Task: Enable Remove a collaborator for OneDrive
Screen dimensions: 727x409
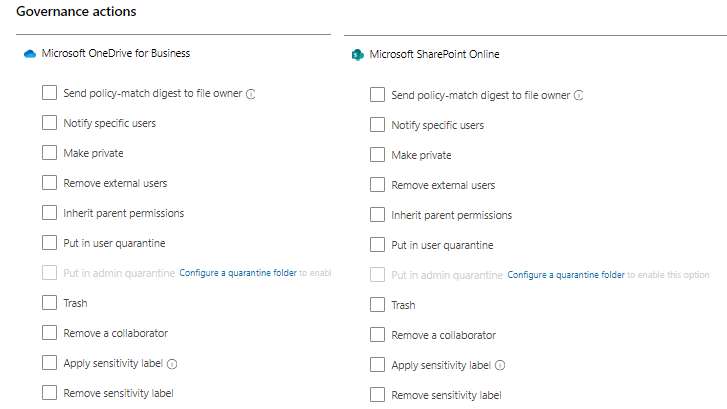Action: point(49,333)
